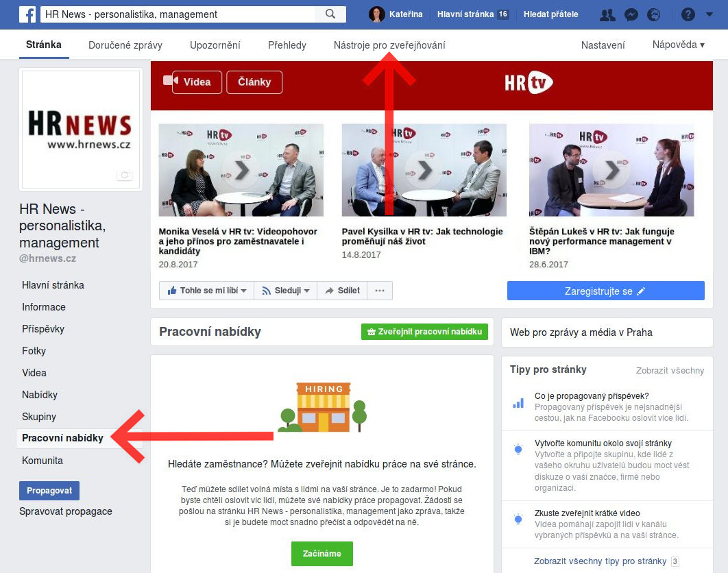
Task: Select Videa in left sidebar
Action: [x=34, y=373]
